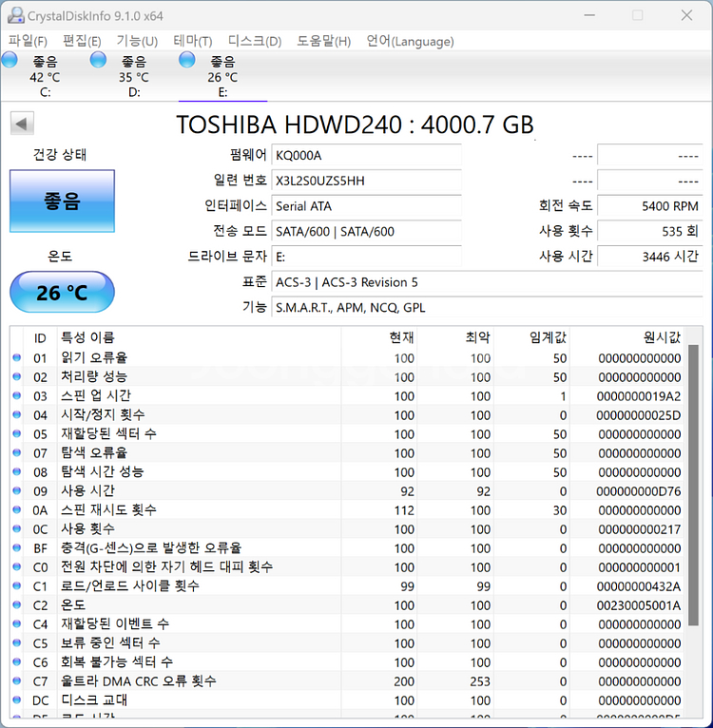Click the status dot beside 온도 attribute C2
713x728 pixels.
point(16,606)
